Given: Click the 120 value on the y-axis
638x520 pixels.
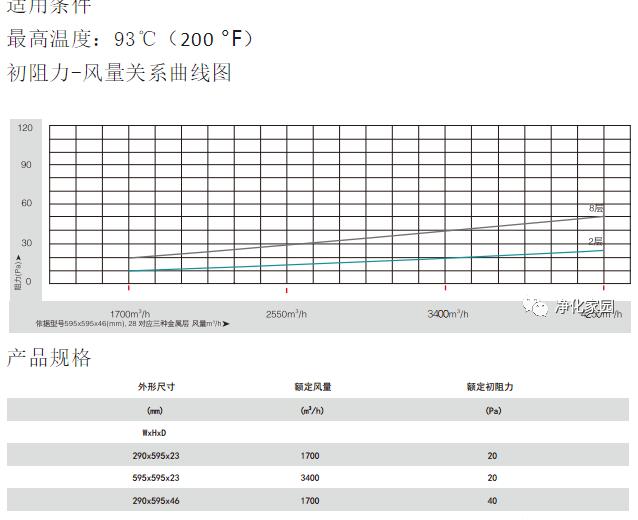Looking at the screenshot, I should [x=25, y=128].
